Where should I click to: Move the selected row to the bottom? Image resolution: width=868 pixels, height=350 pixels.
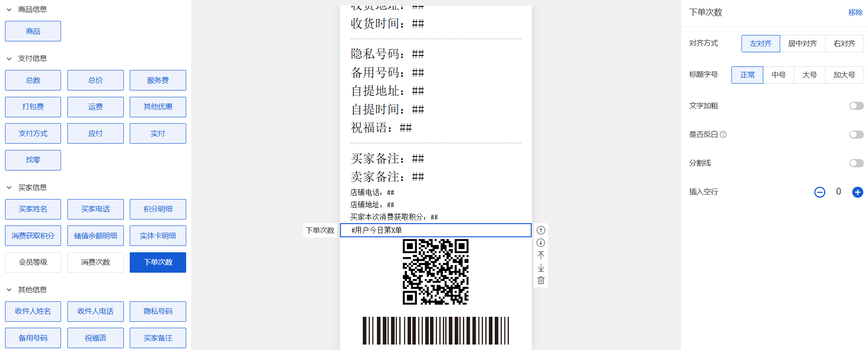541,268
